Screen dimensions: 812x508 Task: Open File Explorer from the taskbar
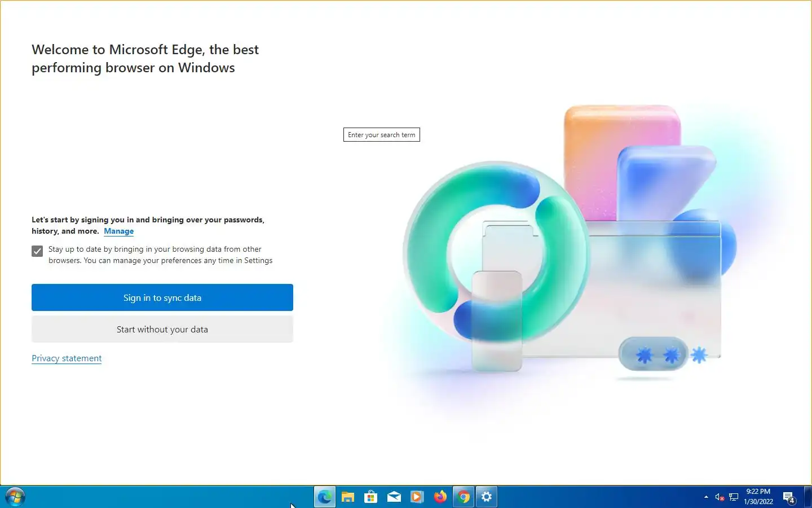point(348,497)
